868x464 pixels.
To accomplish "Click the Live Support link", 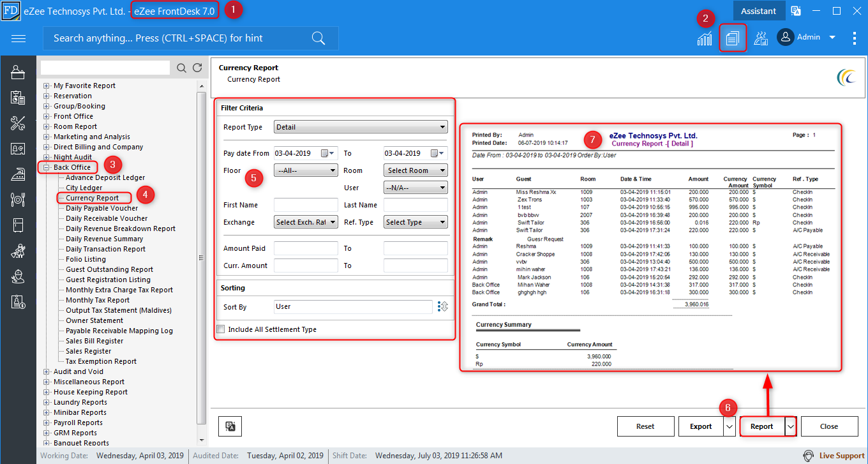I will 842,456.
